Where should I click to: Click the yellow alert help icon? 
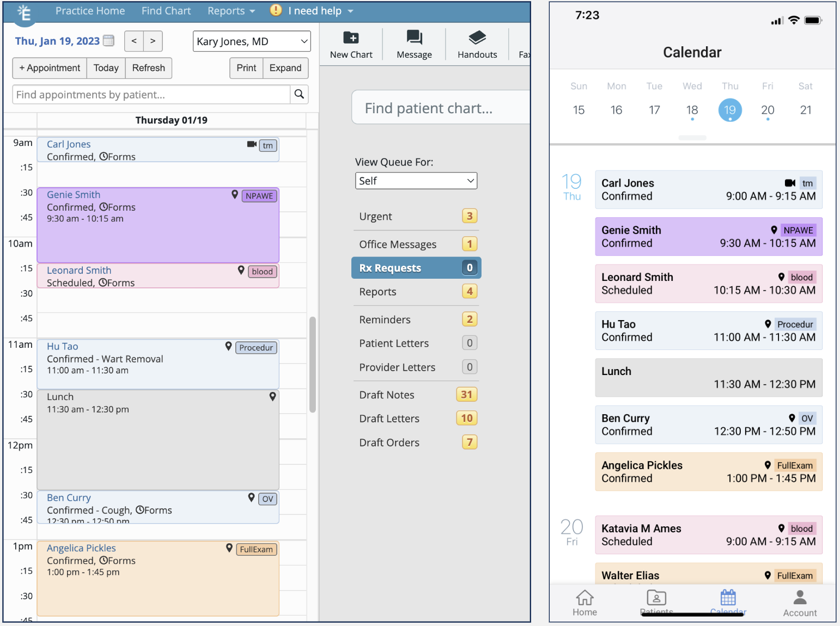[276, 10]
